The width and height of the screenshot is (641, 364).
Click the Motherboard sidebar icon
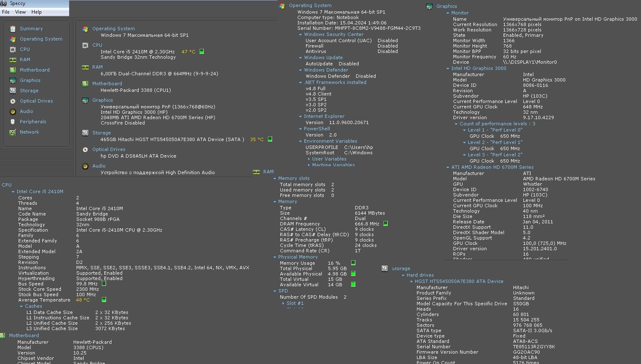point(13,70)
